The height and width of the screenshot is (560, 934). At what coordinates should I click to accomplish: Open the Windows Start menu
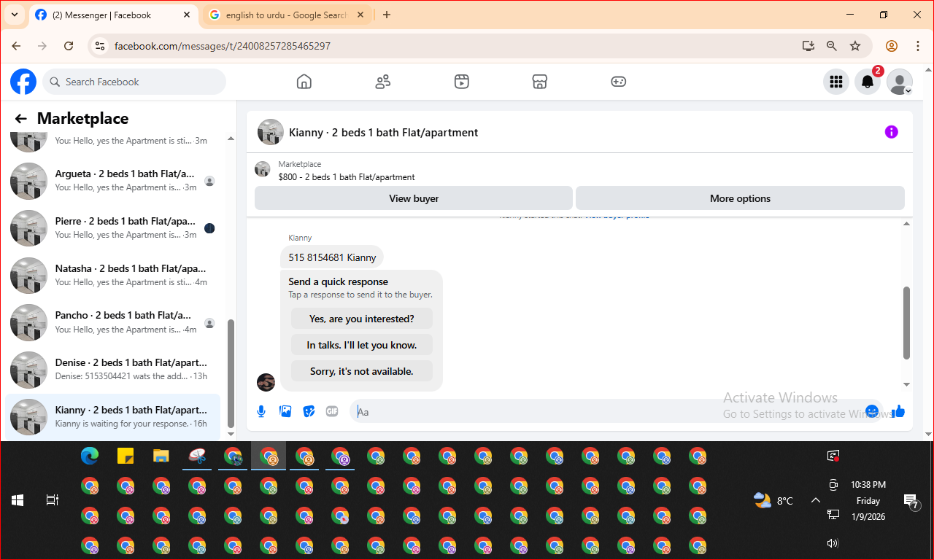tap(18, 500)
